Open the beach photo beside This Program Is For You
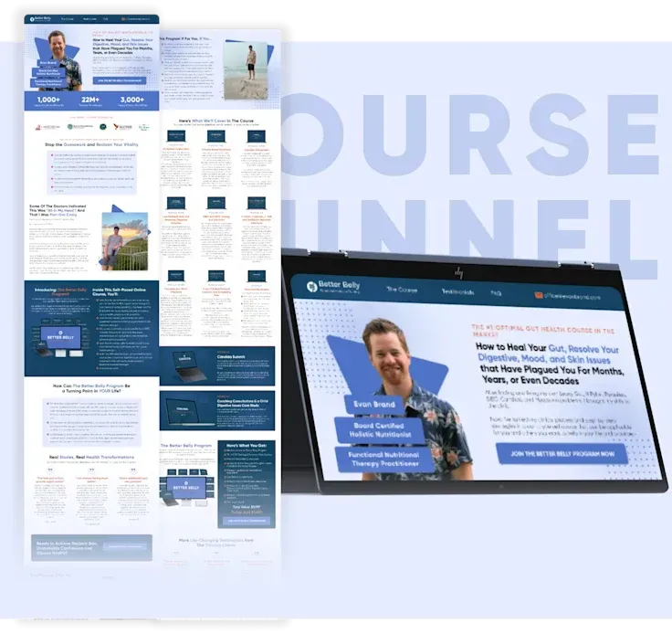This screenshot has height=634, width=672. coord(246,70)
